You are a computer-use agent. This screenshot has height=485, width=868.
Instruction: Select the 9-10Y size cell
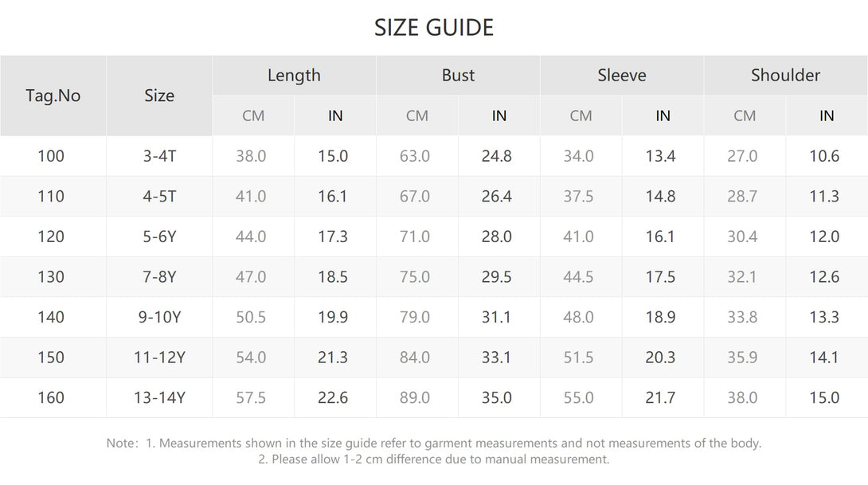[159, 317]
